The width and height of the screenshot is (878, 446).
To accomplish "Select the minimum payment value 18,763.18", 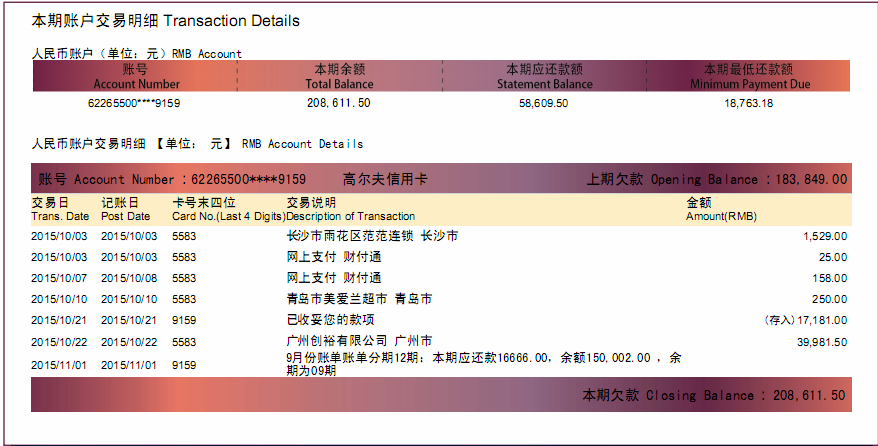I will (748, 103).
